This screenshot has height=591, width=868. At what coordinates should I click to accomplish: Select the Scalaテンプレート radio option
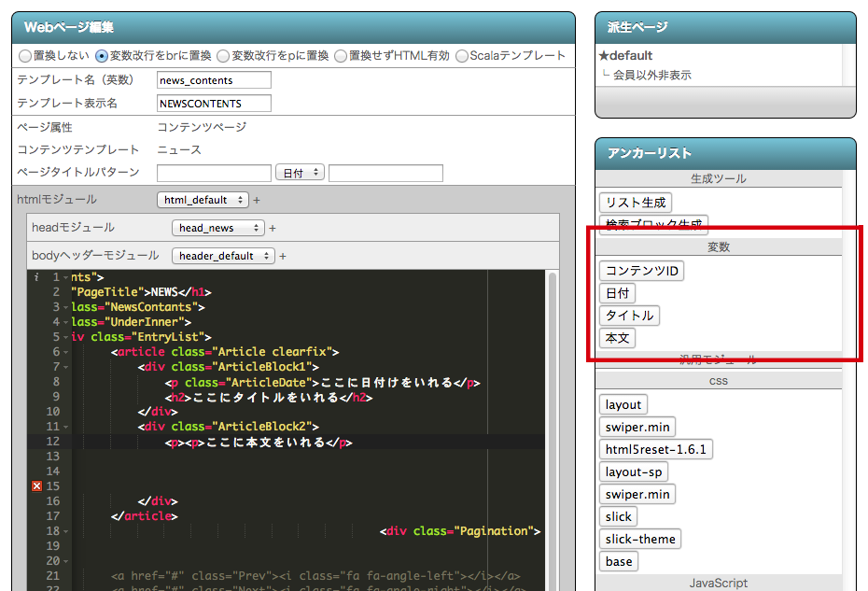click(462, 56)
